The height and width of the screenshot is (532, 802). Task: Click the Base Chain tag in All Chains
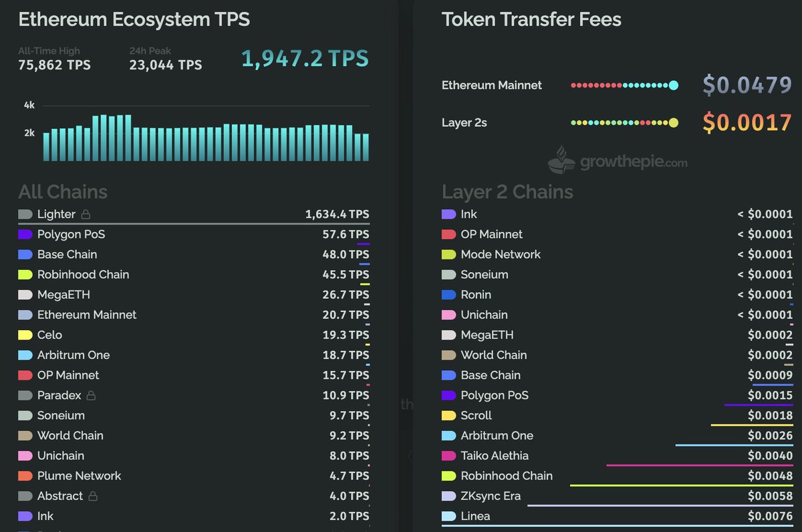click(25, 255)
